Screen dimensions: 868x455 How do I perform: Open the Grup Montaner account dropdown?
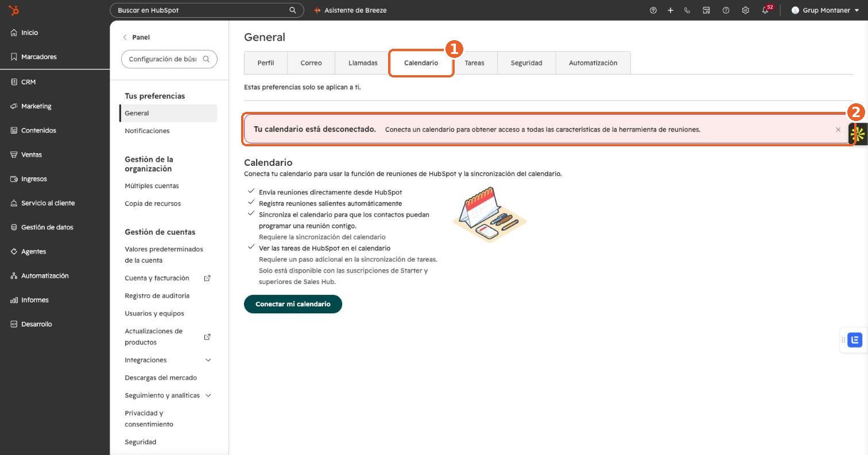pyautogui.click(x=826, y=10)
